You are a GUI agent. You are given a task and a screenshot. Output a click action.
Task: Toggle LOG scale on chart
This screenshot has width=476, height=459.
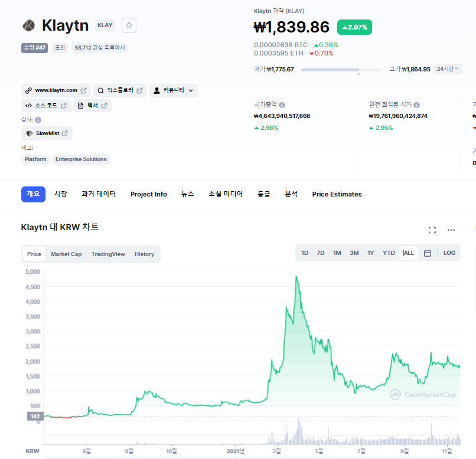[449, 253]
